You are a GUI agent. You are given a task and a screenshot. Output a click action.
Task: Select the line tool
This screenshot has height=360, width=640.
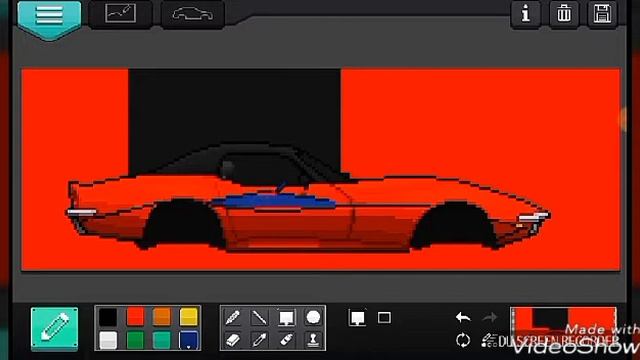coord(260,317)
